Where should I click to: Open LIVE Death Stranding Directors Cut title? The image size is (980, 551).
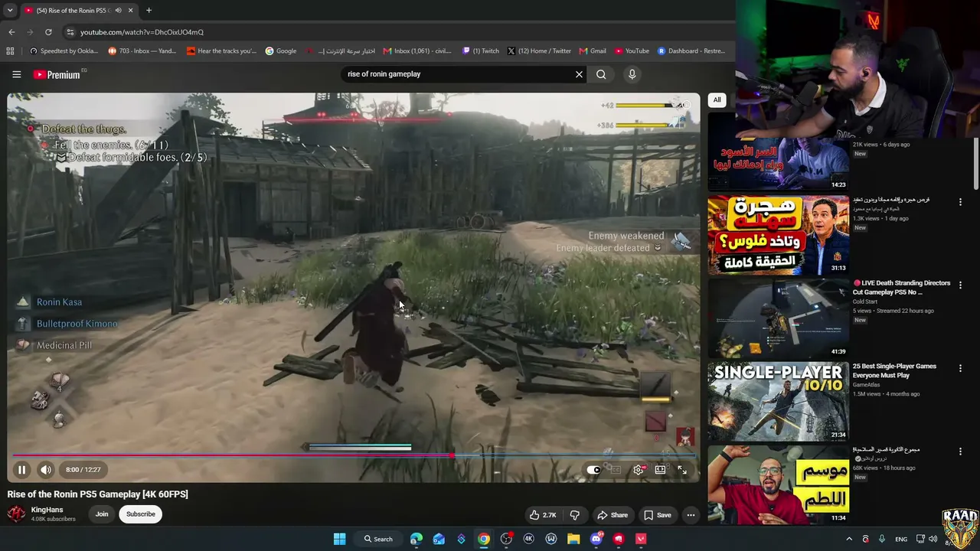[x=902, y=288]
